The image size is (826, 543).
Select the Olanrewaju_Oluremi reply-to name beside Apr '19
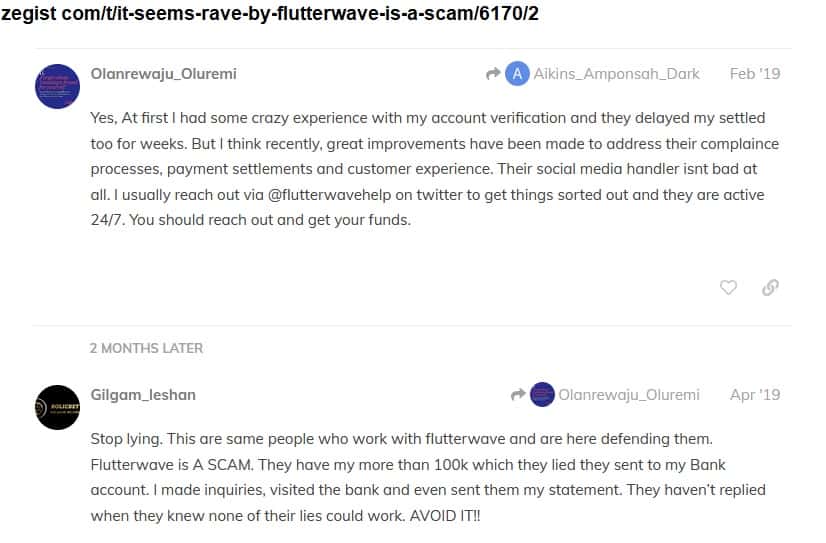(629, 395)
